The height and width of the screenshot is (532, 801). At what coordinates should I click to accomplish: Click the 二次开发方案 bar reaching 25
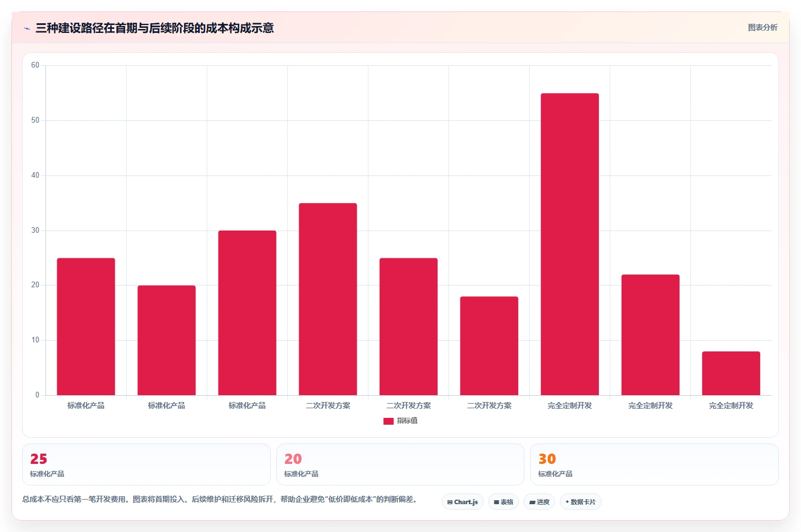click(408, 326)
